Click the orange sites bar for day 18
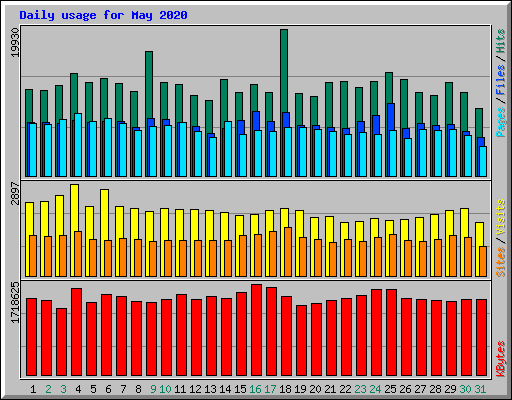 [288, 252]
